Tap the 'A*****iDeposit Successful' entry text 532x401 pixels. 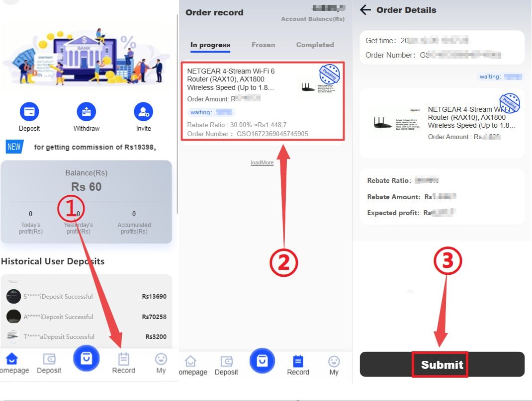58,317
